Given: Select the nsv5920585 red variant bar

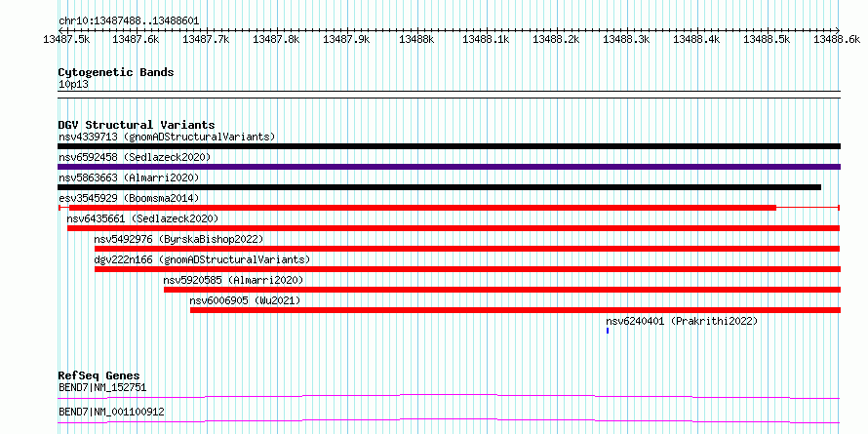Looking at the screenshot, I should (502, 290).
